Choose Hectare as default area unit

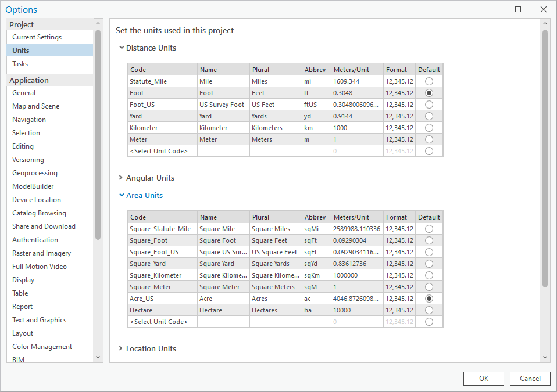(x=429, y=310)
